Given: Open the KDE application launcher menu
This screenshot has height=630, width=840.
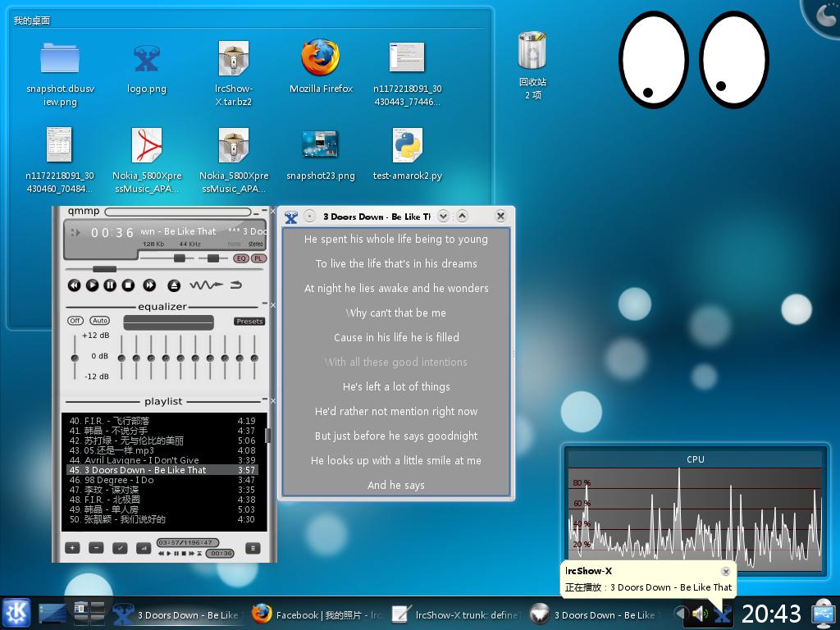Looking at the screenshot, I should coord(16,613).
